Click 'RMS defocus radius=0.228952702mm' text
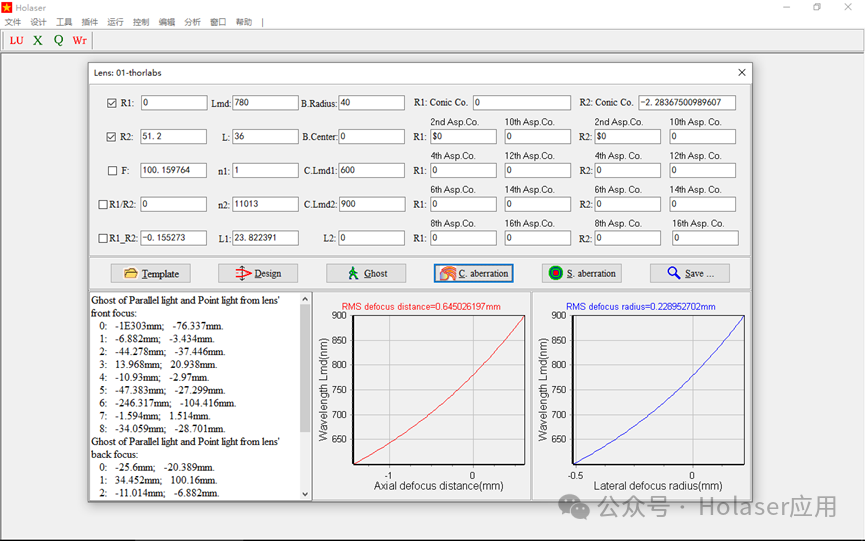865x541 pixels. (x=640, y=307)
